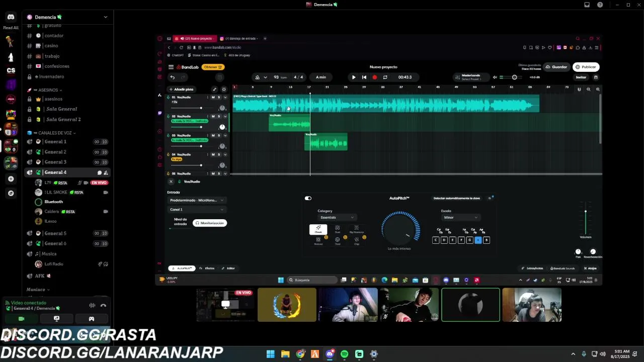Viewport: 644px width, 362px height.
Task: Open the Category Essentials dropdown
Action: tap(337, 218)
